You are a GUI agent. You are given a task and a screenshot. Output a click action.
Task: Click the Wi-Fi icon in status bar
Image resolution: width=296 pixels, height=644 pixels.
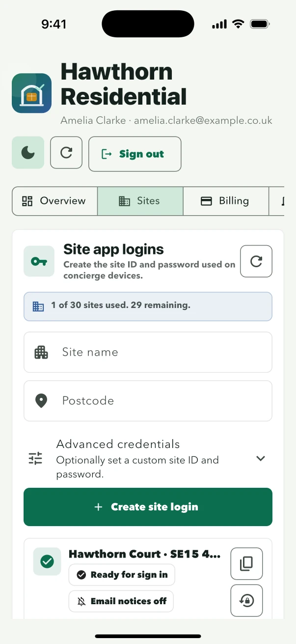click(238, 24)
